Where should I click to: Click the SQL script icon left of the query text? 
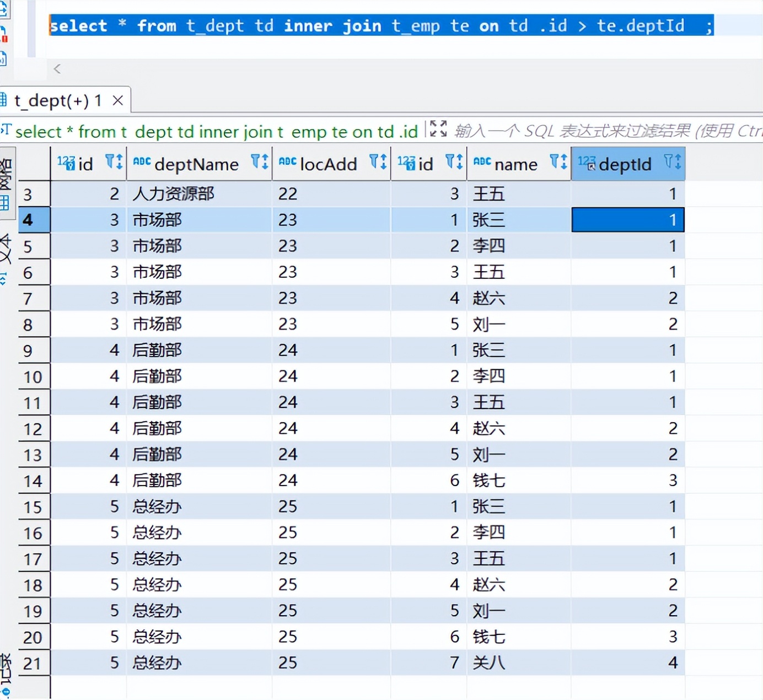(x=5, y=130)
